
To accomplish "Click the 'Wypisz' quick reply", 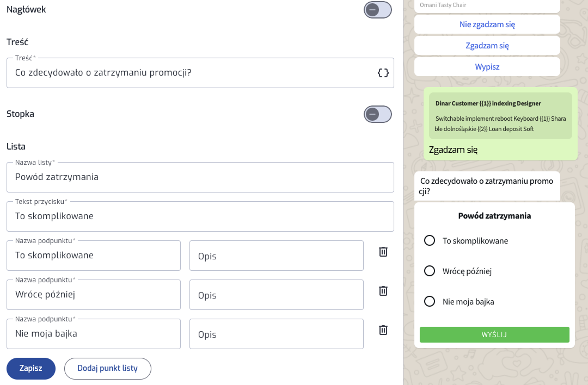I will [487, 67].
